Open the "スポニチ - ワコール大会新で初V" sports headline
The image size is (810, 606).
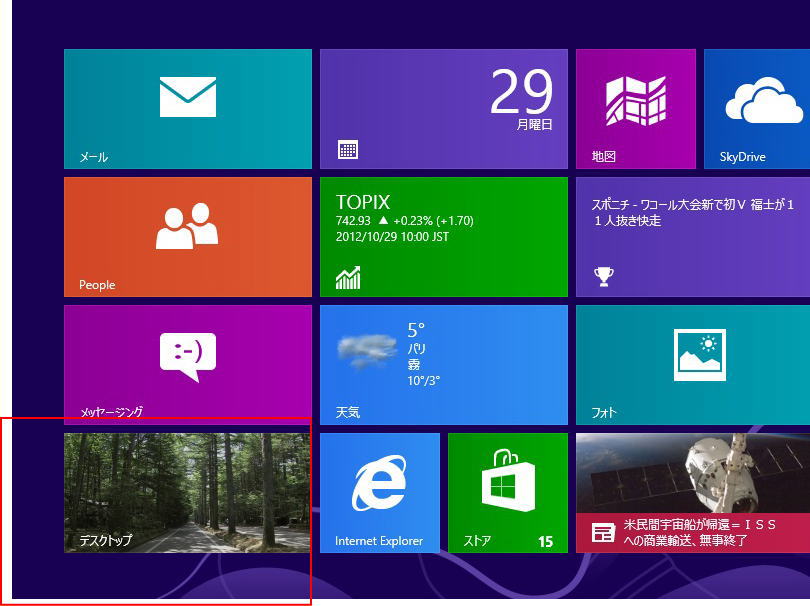(x=693, y=212)
